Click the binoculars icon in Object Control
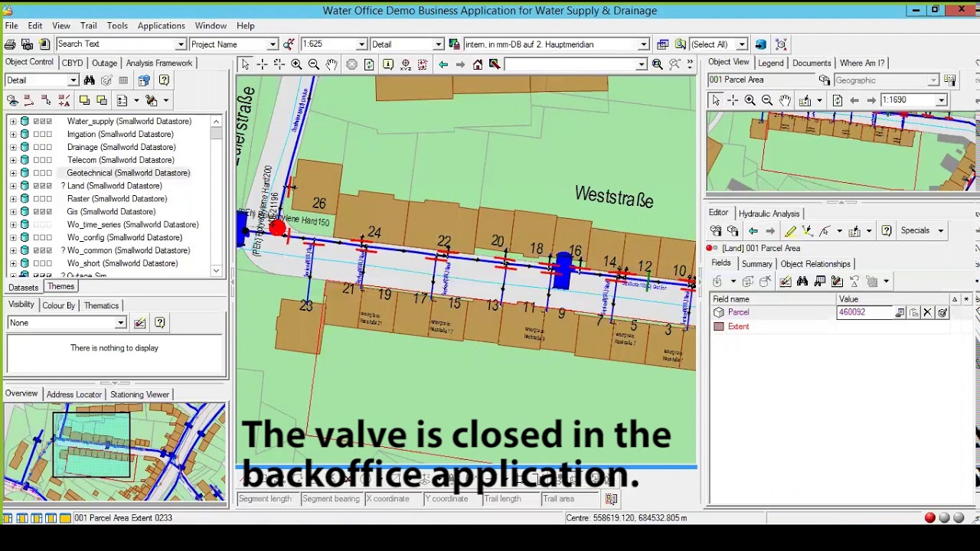This screenshot has width=980, height=551. coord(90,80)
